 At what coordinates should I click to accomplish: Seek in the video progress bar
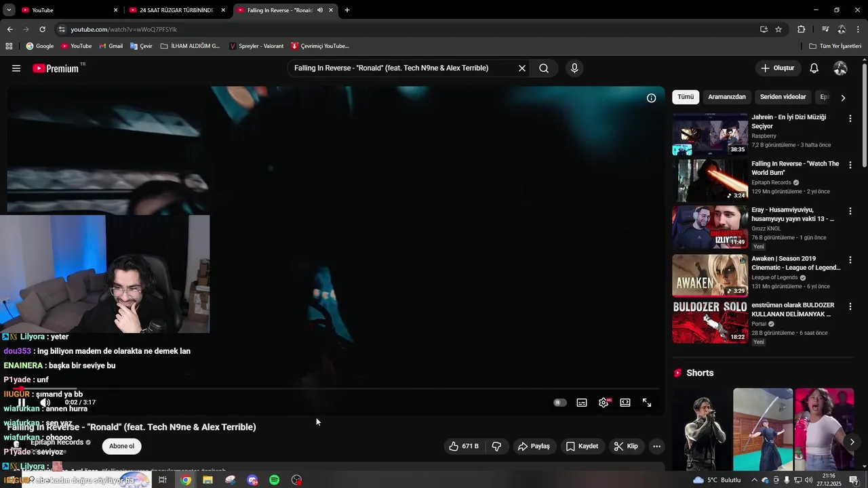[x=336, y=389]
